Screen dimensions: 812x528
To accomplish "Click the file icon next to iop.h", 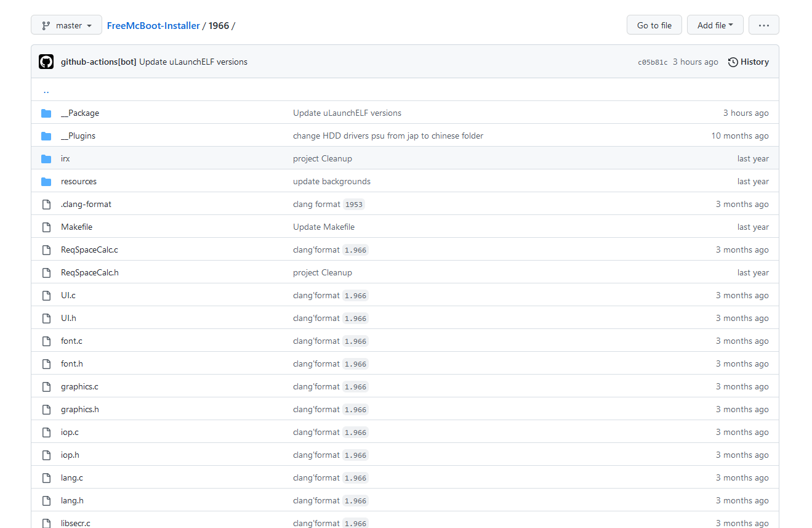I will (x=46, y=455).
